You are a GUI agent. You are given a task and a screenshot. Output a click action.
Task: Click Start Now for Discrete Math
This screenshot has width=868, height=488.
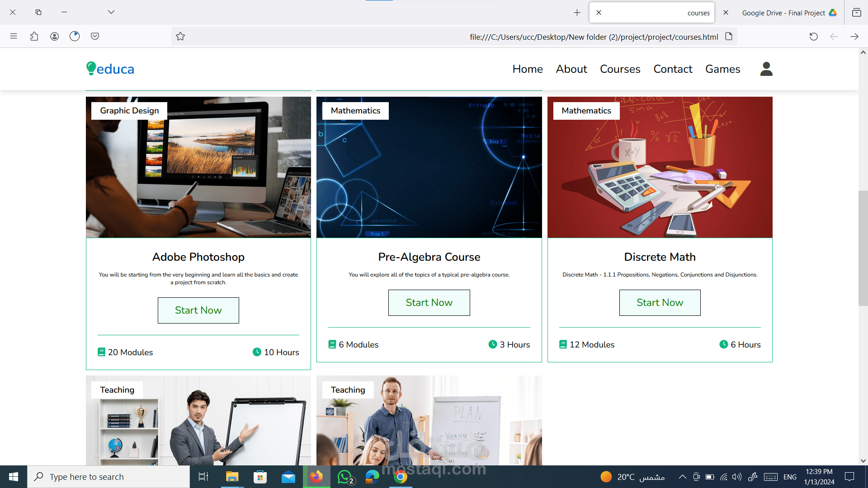pyautogui.click(x=660, y=303)
